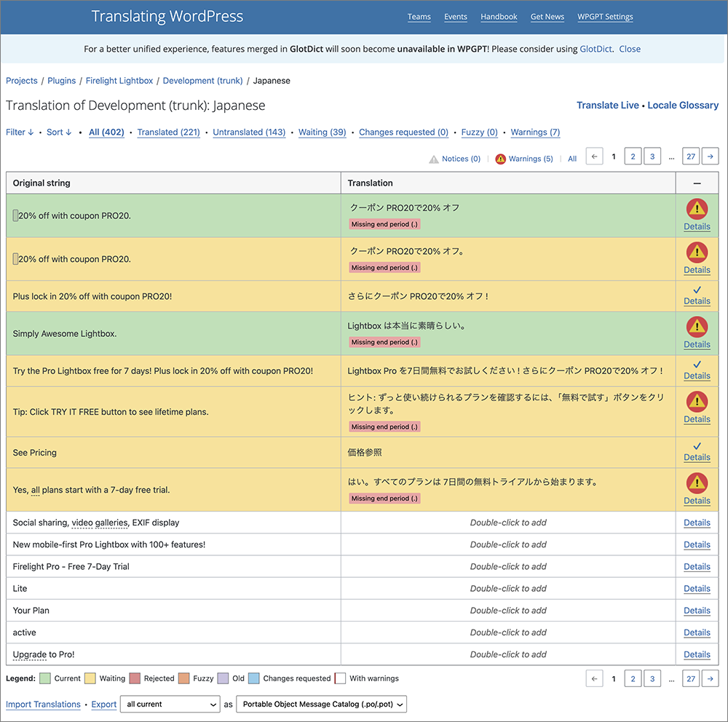Click the All link beside Warnings (5)
This screenshot has height=722, width=728.
[572, 159]
